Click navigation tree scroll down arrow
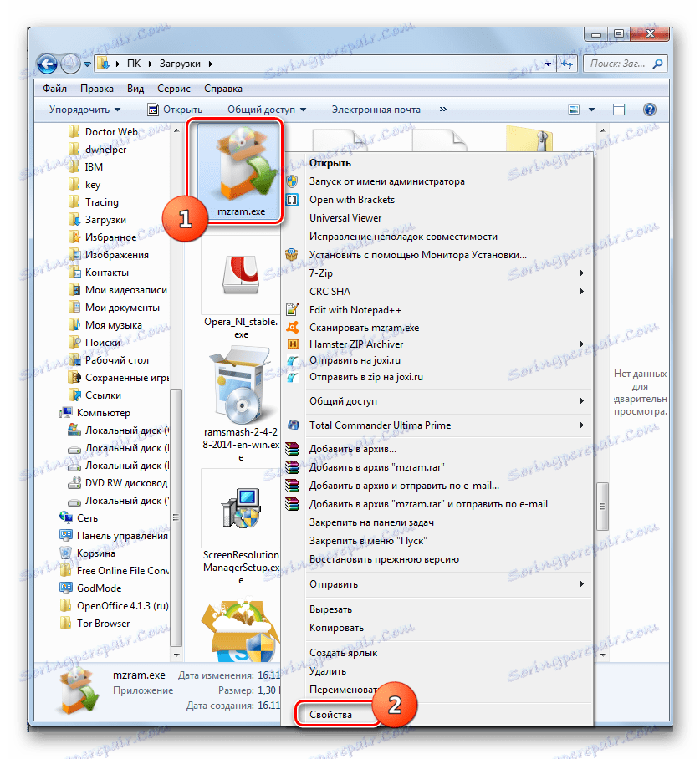The width and height of the screenshot is (700, 759). coord(176,655)
